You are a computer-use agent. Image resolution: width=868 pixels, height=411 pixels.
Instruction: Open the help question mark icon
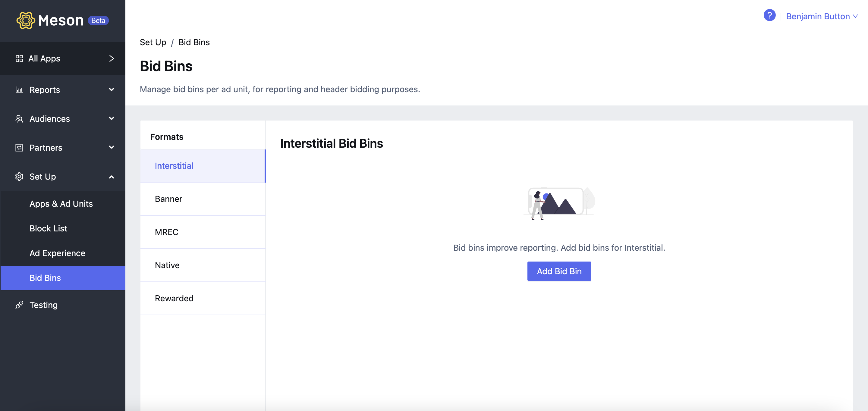click(769, 15)
